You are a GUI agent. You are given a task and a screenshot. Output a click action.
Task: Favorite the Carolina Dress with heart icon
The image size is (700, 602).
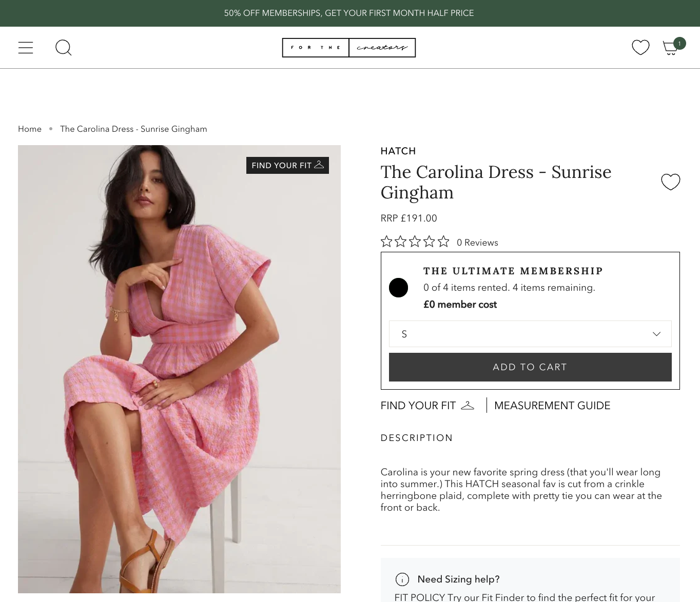[x=670, y=182]
